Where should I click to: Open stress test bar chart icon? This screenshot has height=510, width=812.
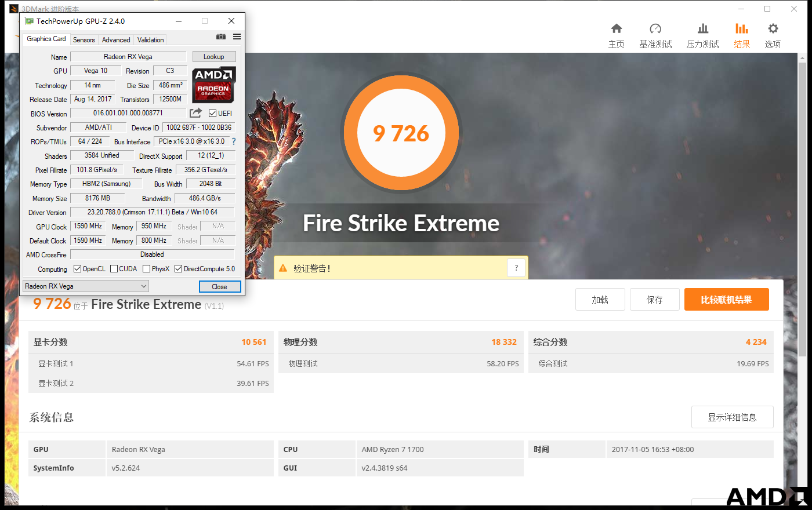[x=703, y=28]
